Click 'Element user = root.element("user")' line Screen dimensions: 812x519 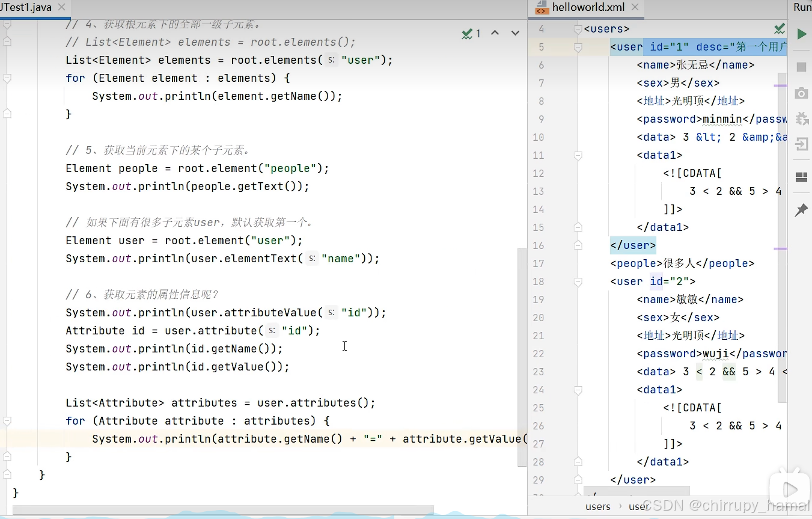coord(185,241)
